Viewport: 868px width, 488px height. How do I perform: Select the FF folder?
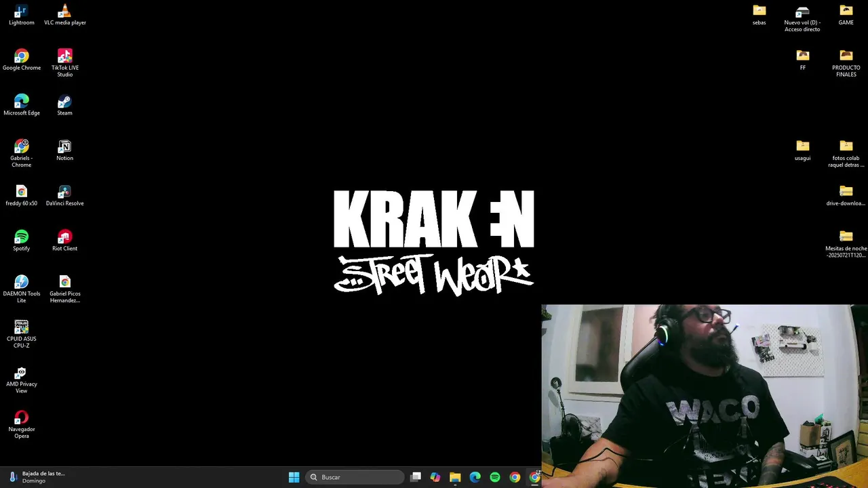(x=802, y=60)
